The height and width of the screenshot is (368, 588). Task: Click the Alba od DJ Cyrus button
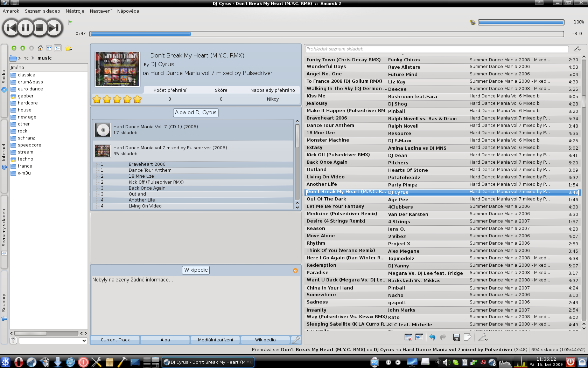point(196,113)
